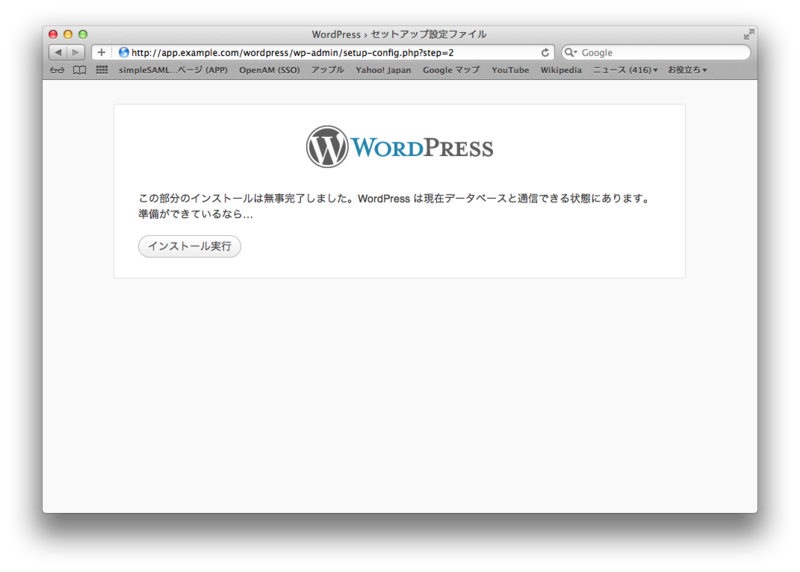Click the WordPress logo
Viewport: 800px width, 572px height.
(399, 147)
